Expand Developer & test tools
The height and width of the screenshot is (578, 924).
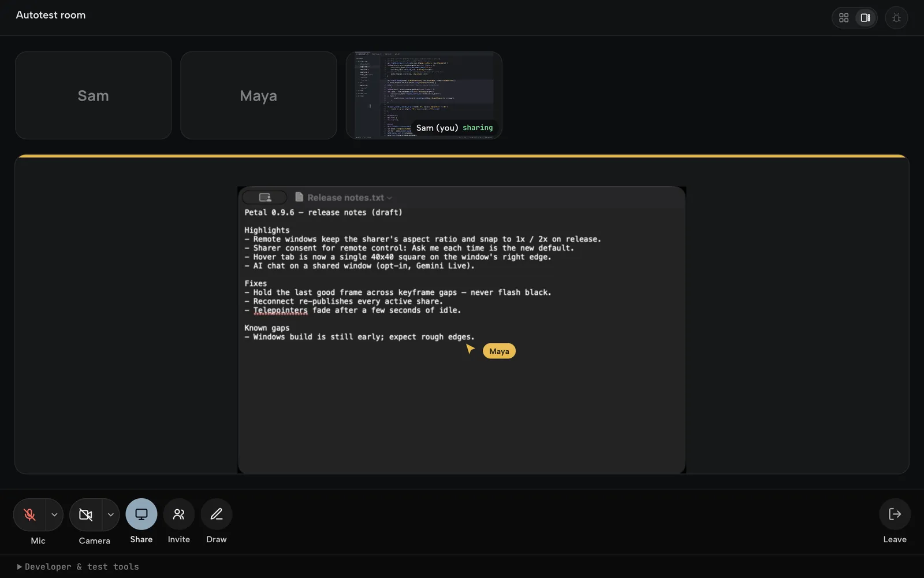78,567
